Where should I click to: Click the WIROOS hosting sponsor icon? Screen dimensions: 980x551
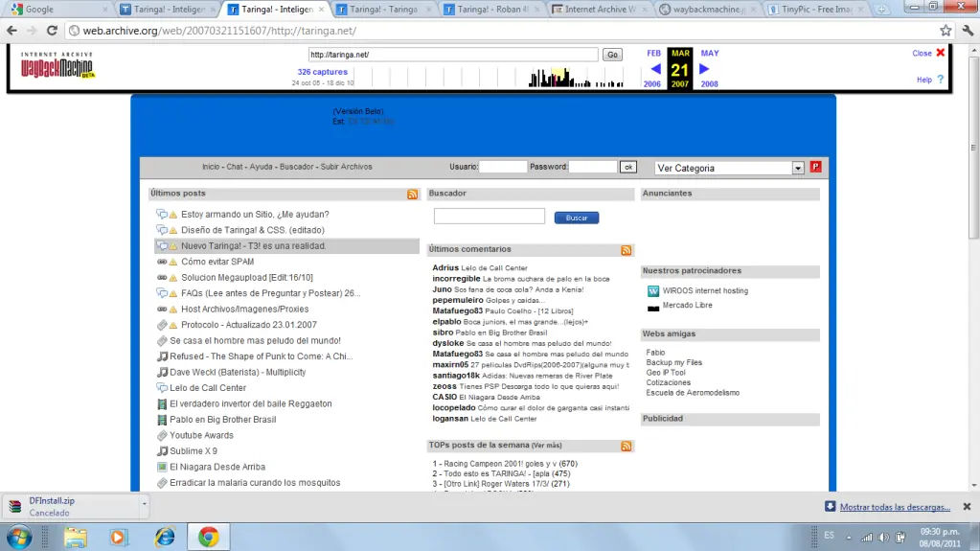coord(653,290)
